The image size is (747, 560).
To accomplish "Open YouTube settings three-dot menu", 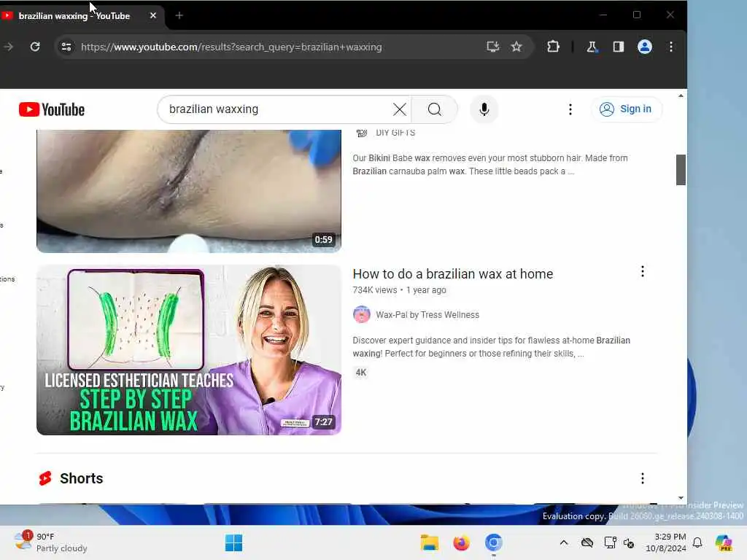I will [x=570, y=109].
